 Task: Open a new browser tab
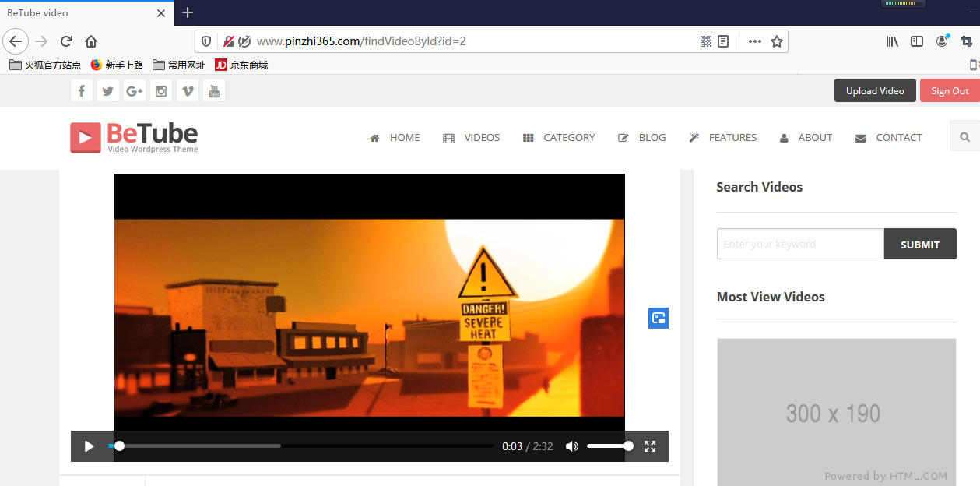click(x=188, y=12)
